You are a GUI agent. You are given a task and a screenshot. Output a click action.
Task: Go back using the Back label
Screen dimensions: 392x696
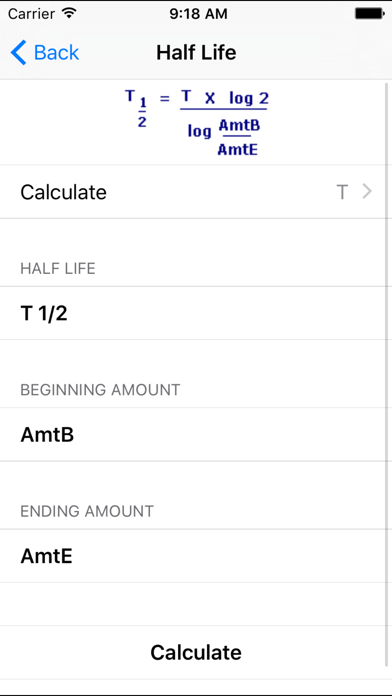(56, 53)
